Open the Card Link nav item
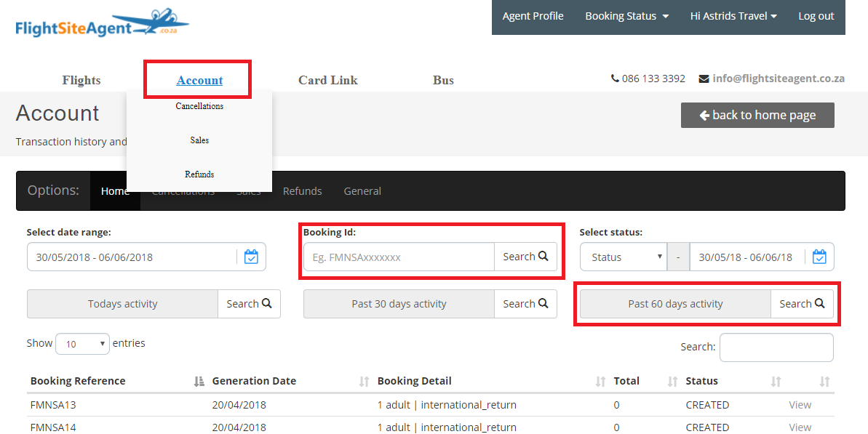This screenshot has width=868, height=434. 327,80
